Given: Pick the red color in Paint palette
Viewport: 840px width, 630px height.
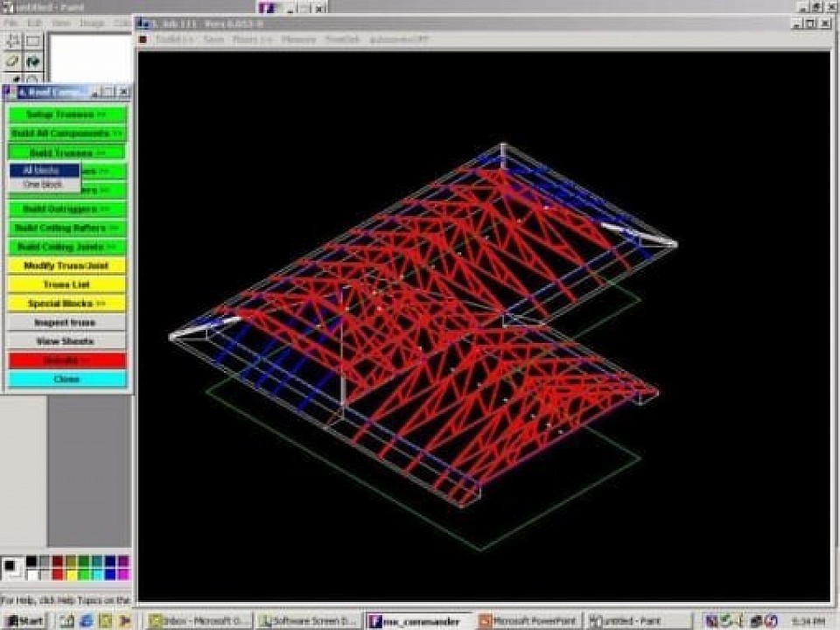Looking at the screenshot, I should click(57, 574).
